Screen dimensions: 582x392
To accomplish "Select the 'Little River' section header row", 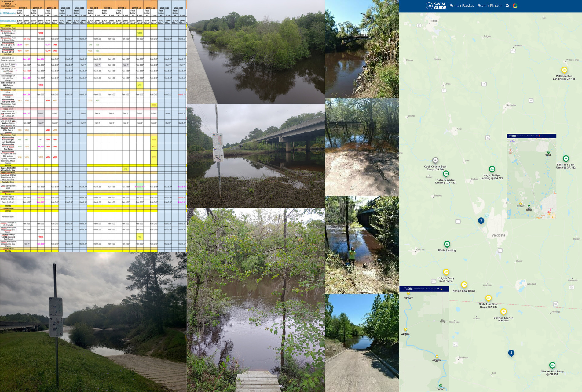I will [x=79, y=54].
